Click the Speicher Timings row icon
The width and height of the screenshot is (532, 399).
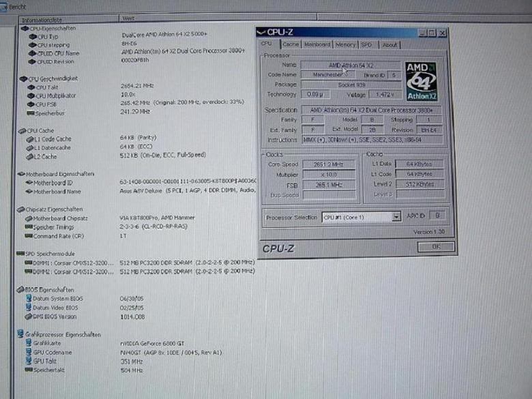(x=29, y=227)
